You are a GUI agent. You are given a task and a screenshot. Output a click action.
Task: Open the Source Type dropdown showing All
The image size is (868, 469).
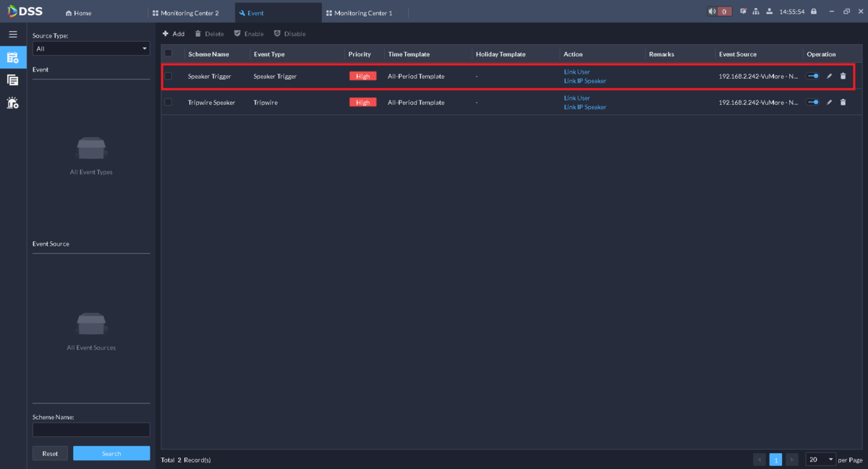pyautogui.click(x=91, y=48)
